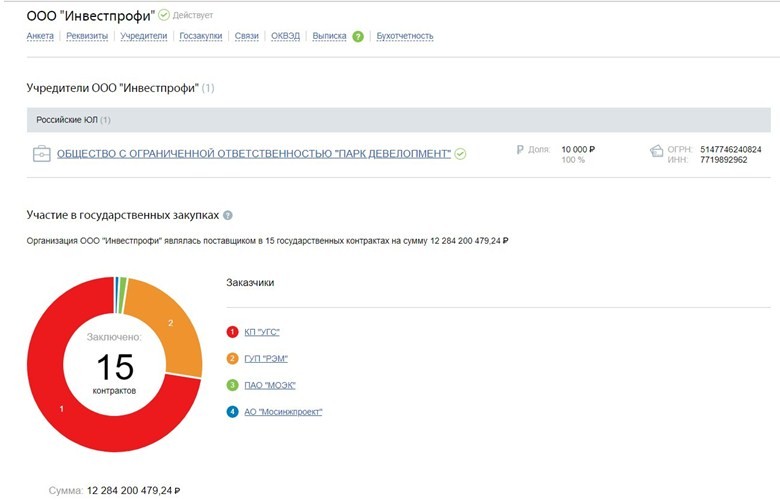780x500 pixels.
Task: Open the Анкета tab
Action: (x=40, y=36)
